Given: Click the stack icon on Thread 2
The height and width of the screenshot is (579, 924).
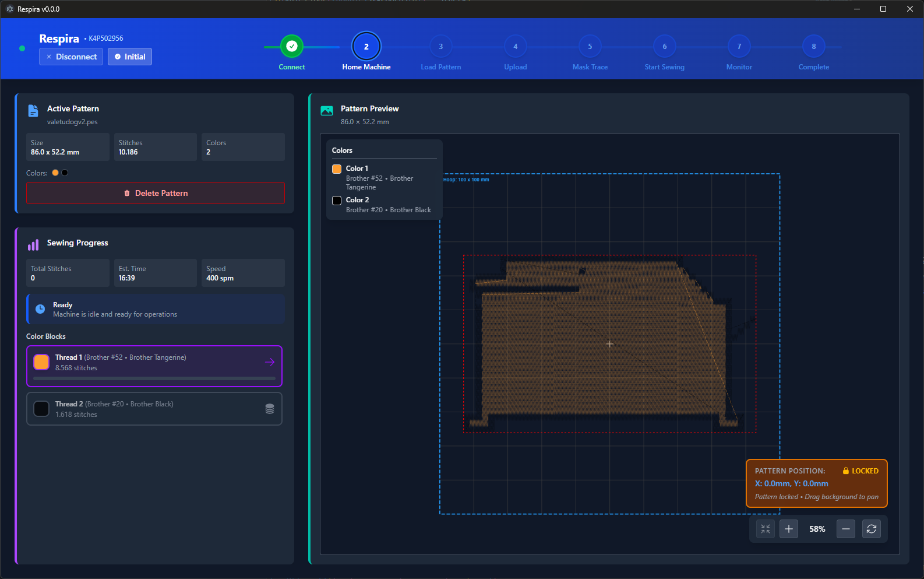Looking at the screenshot, I should tap(270, 409).
